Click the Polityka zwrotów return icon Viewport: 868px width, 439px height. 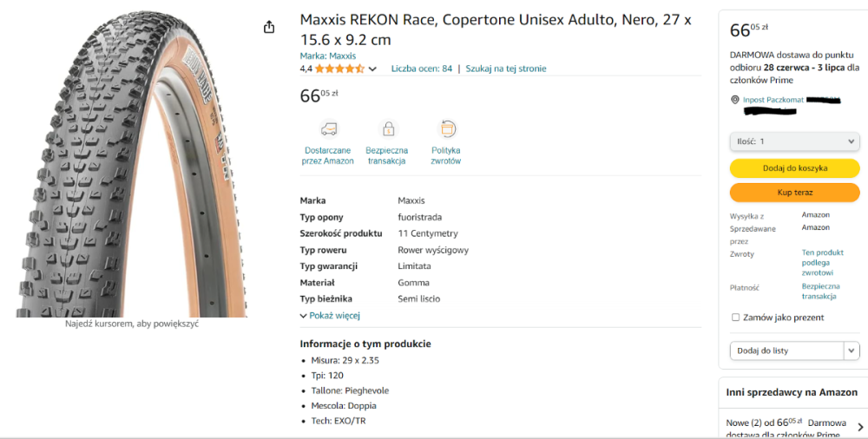[447, 129]
